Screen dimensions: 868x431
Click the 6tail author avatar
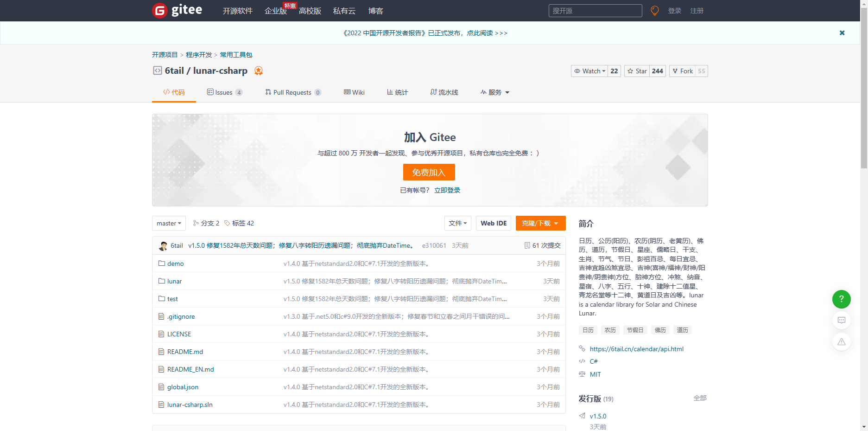163,246
